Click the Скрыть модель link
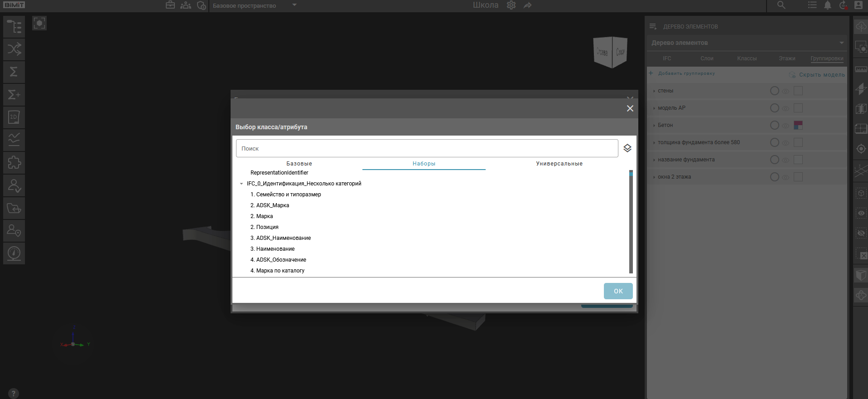 [821, 75]
